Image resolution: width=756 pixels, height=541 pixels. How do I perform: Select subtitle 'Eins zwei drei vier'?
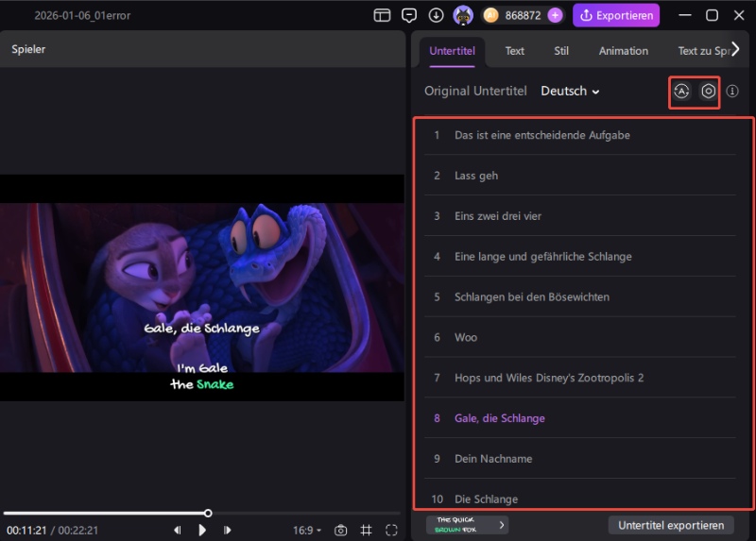point(580,216)
